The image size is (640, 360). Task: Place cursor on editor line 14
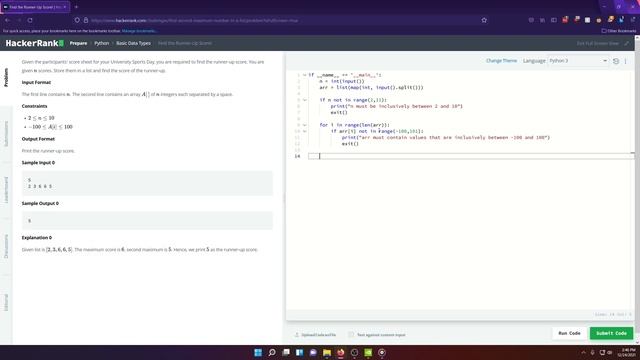[x=471, y=156]
